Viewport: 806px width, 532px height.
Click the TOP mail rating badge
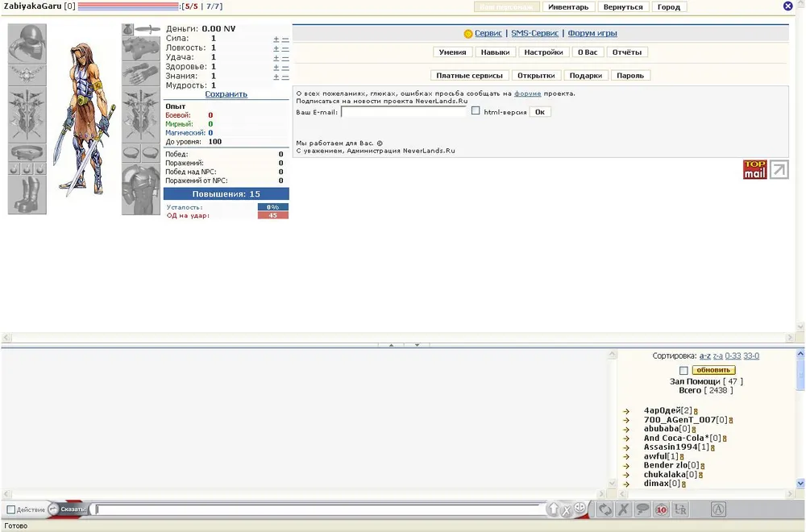pos(754,169)
